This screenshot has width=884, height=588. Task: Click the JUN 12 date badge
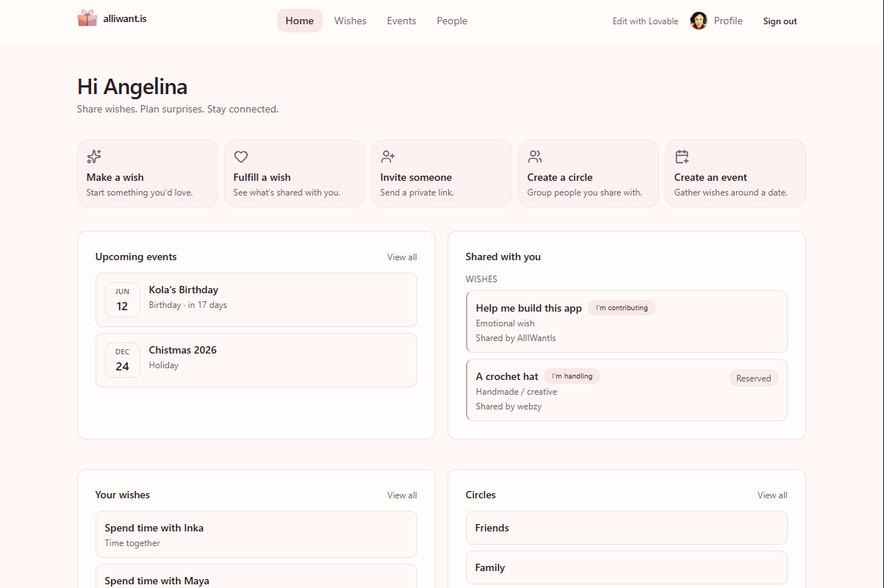123,300
